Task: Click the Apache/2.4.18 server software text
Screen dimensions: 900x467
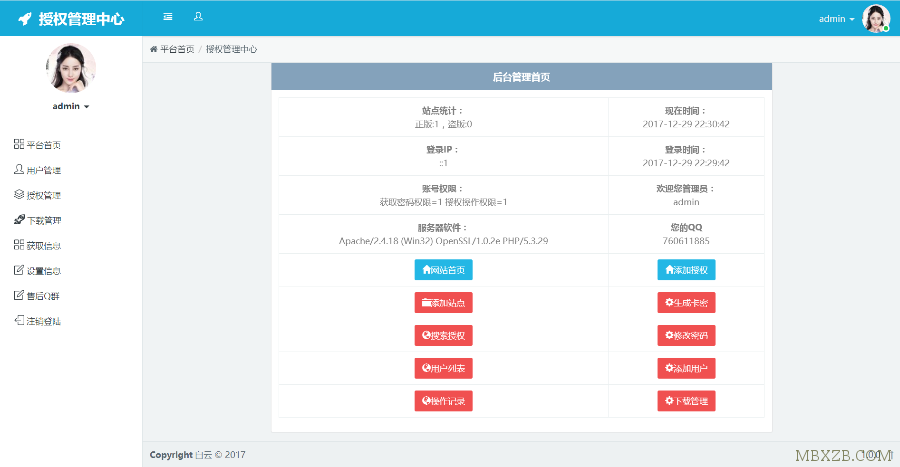Action: (x=443, y=241)
